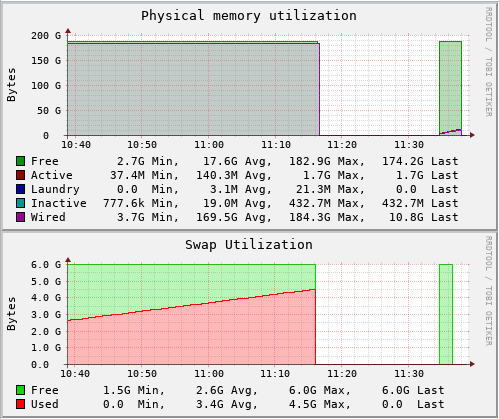
Task: Click the 10:40 x-axis label in memory chart
Action: [x=76, y=145]
